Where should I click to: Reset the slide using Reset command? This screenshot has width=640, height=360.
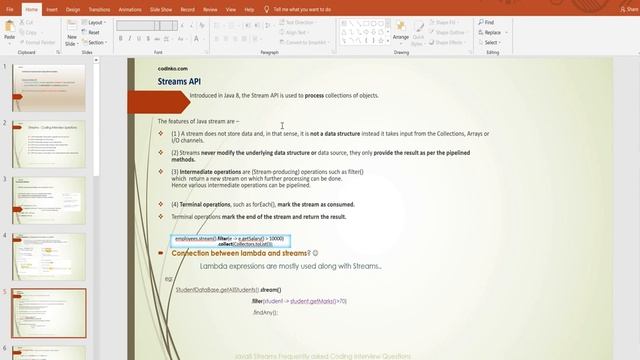point(91,32)
